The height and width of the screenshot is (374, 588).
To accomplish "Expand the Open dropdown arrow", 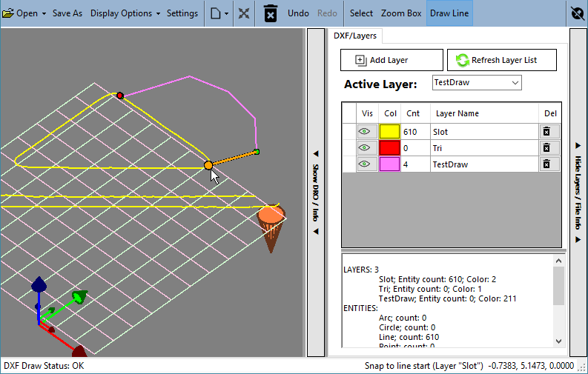I will [44, 13].
